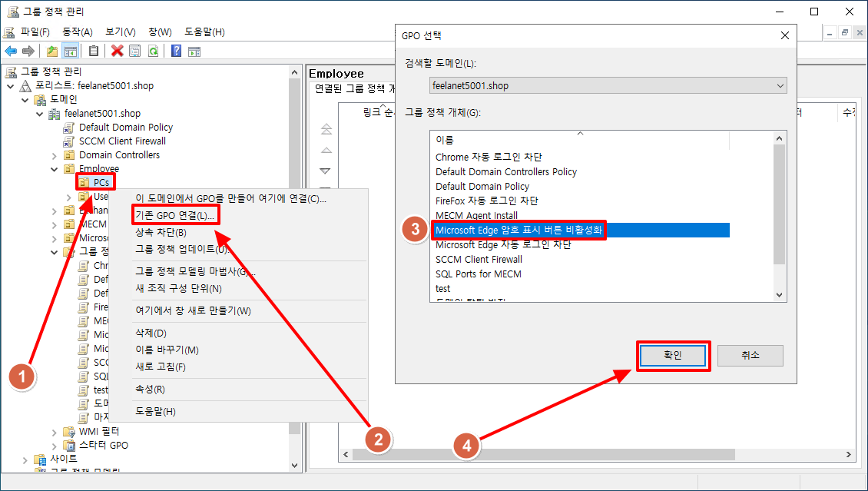
Task: Select MECM Agent Install in list
Action: click(476, 215)
